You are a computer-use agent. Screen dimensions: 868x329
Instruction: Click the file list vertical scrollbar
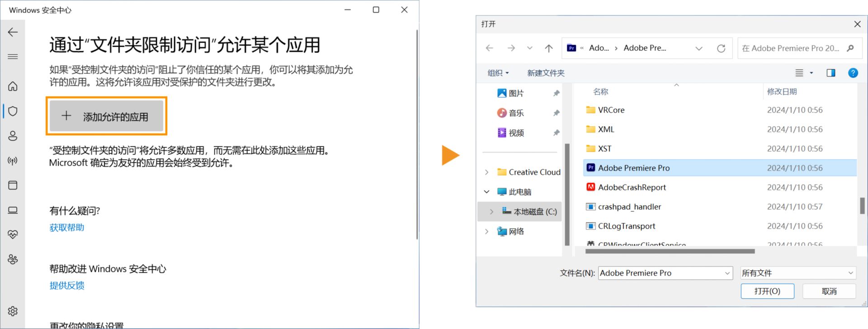(862, 206)
